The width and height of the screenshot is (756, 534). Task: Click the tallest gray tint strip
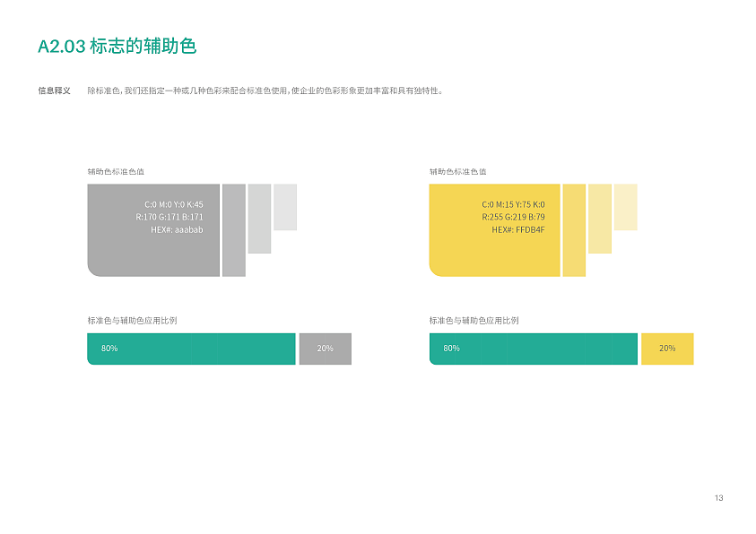pos(234,230)
